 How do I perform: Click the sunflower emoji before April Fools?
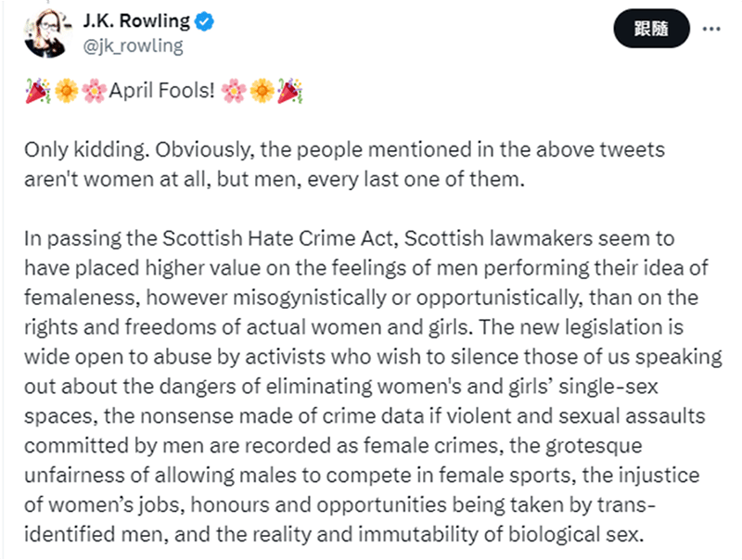65,92
